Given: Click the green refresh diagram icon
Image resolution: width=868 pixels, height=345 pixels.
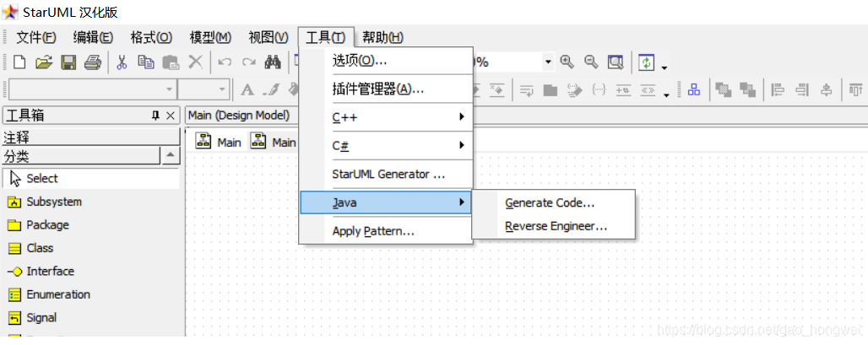Looking at the screenshot, I should coord(646,62).
